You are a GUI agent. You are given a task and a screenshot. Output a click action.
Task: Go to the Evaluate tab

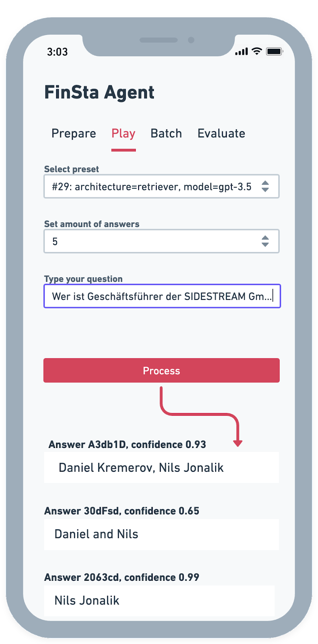pos(221,134)
